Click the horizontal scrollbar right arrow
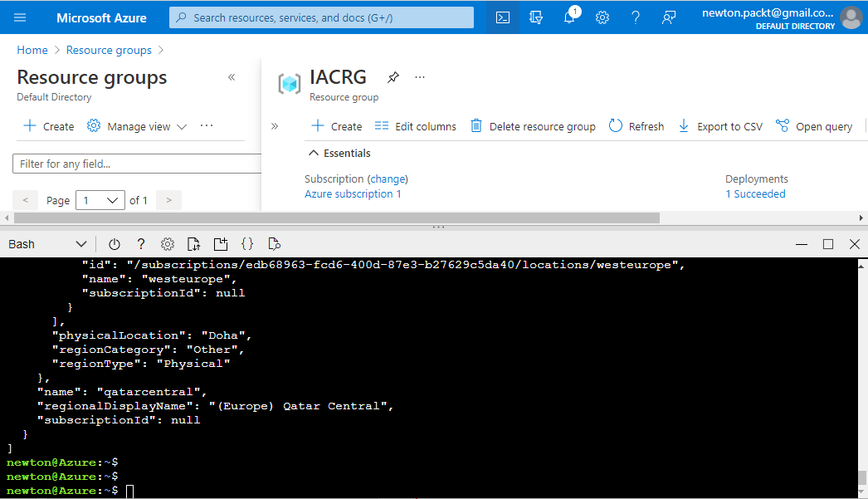 pos(861,218)
